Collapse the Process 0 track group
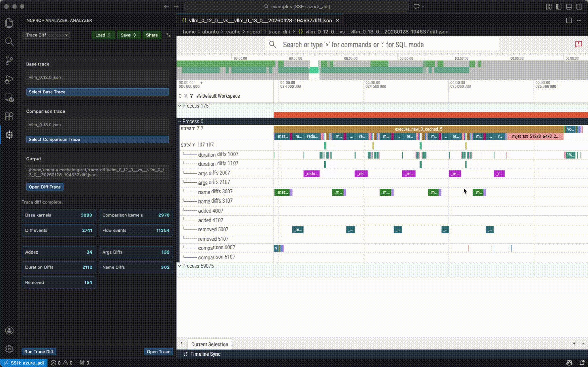Screen dimensions: 588x367 tap(180, 121)
